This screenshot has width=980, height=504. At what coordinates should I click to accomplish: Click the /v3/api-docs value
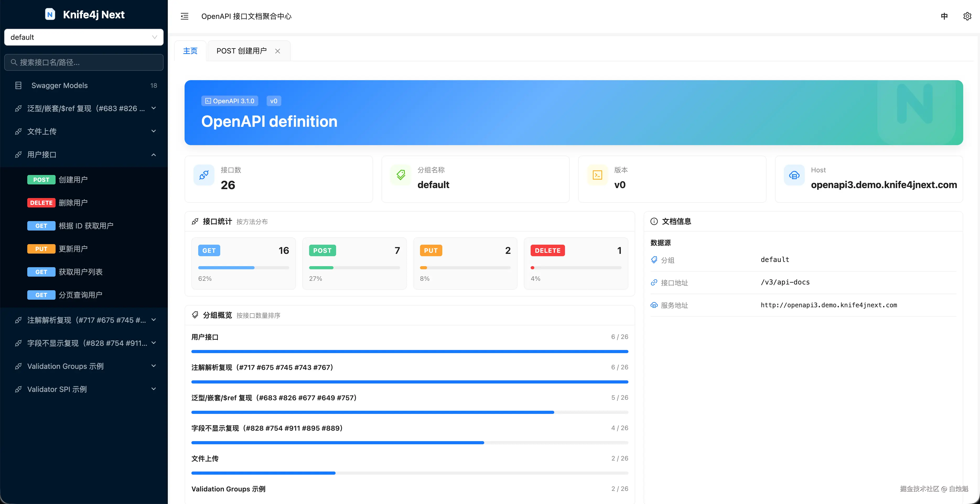(x=785, y=282)
